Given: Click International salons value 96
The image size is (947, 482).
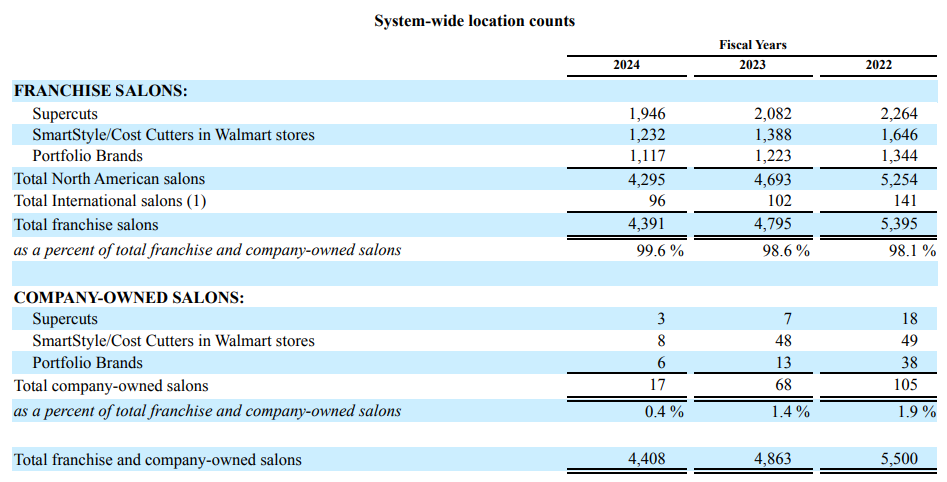Looking at the screenshot, I should (656, 201).
